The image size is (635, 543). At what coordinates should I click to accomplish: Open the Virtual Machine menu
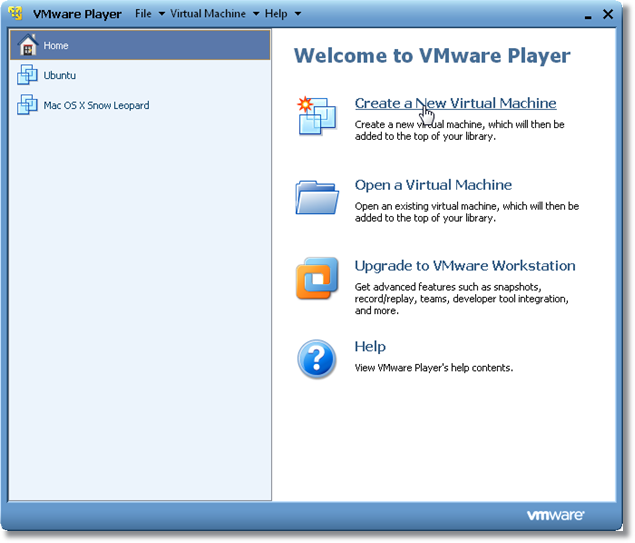208,14
